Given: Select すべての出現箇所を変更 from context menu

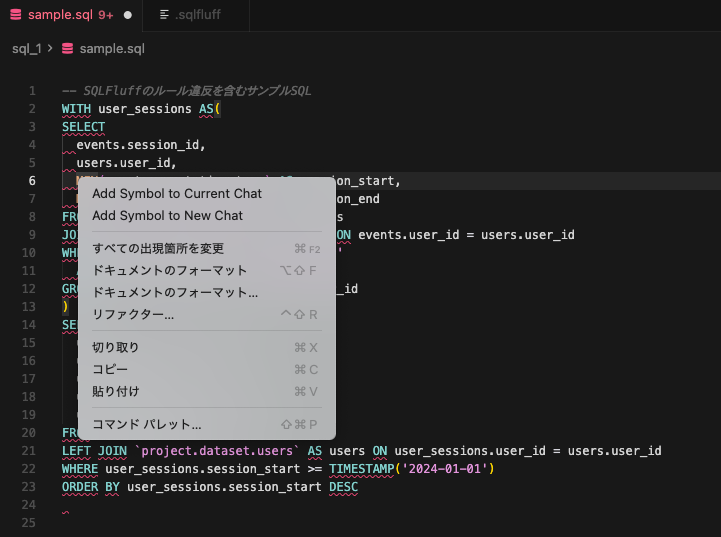Looking at the screenshot, I should (158, 248).
